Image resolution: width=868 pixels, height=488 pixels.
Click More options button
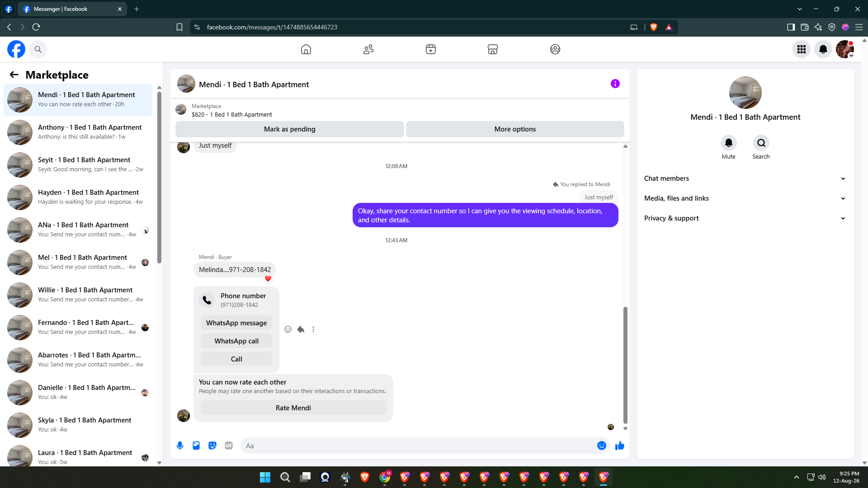click(515, 129)
